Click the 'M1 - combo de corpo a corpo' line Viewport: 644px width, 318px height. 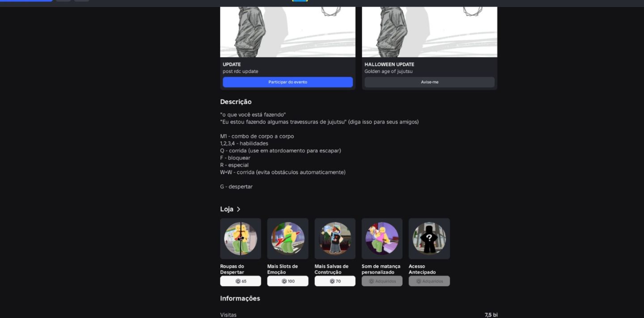click(257, 136)
